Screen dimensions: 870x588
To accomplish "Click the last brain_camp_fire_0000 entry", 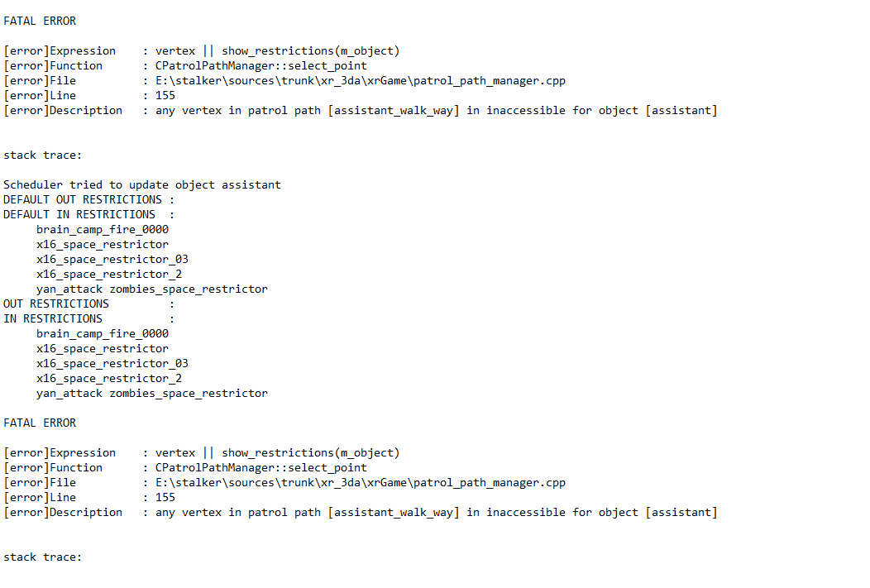I will coord(103,333).
